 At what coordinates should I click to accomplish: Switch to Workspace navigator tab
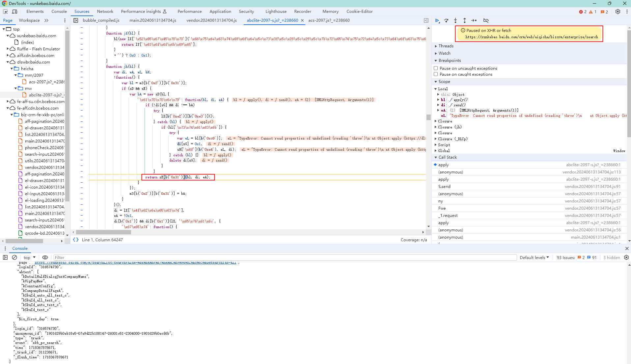tap(29, 20)
